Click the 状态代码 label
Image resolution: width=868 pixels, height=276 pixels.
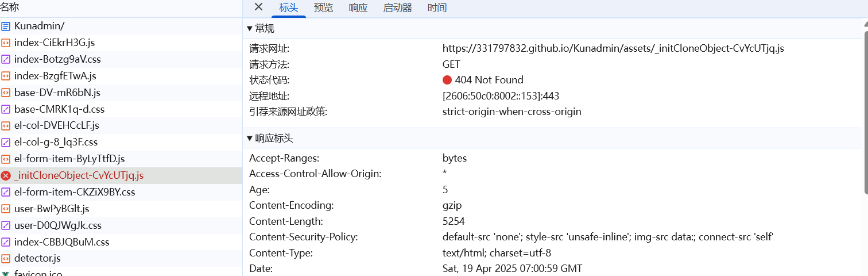269,80
